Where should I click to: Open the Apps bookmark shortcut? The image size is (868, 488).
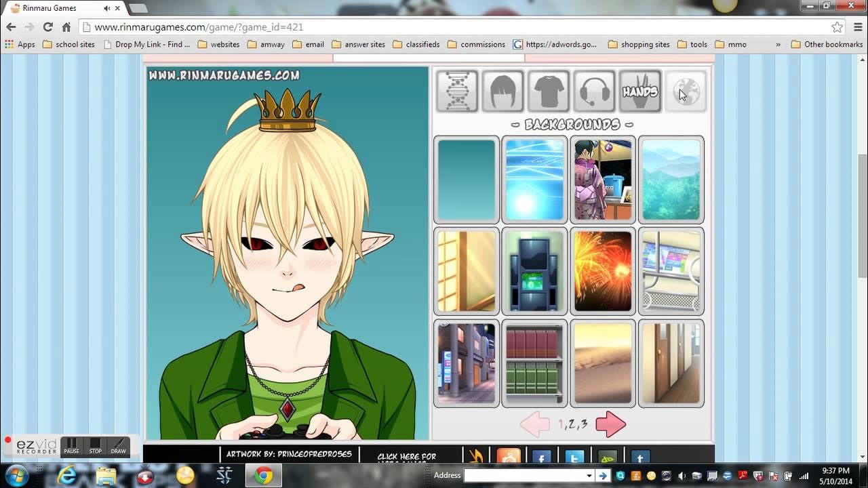tap(20, 44)
